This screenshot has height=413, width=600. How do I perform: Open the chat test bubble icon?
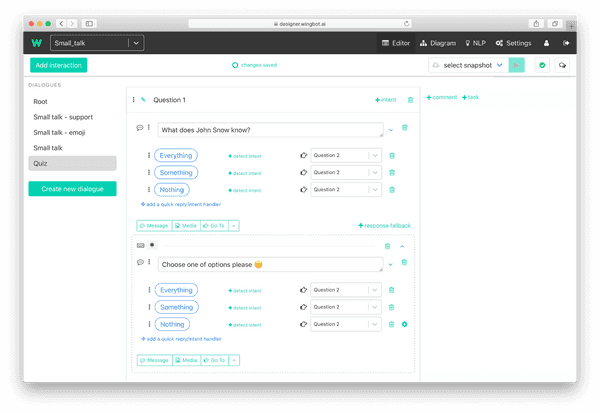(x=562, y=65)
